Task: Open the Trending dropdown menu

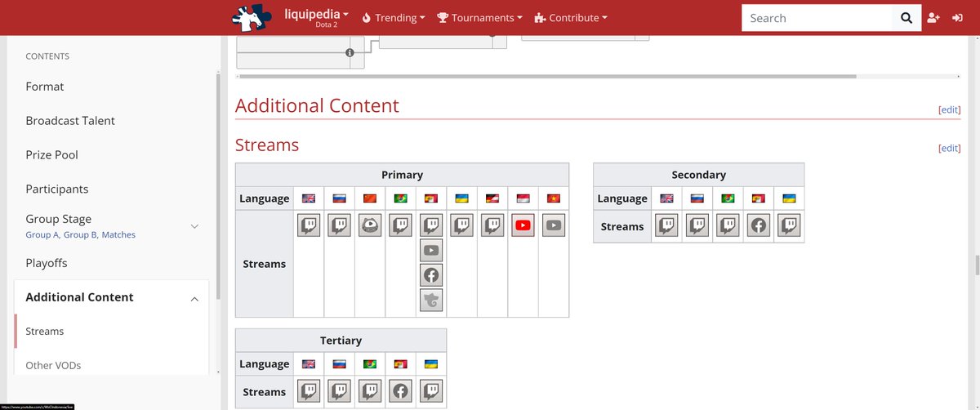Action: click(x=394, y=17)
